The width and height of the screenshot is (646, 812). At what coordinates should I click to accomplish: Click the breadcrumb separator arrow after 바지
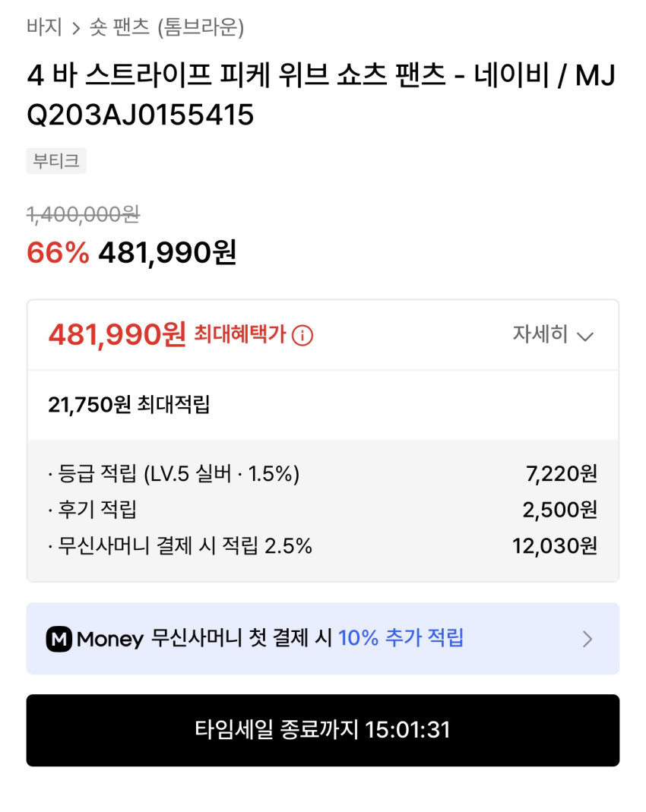tap(76, 29)
